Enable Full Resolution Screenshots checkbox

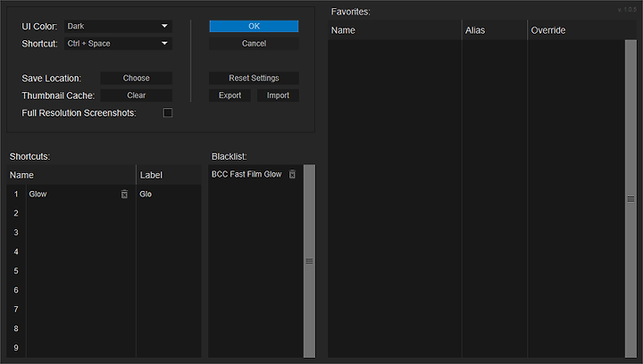168,112
